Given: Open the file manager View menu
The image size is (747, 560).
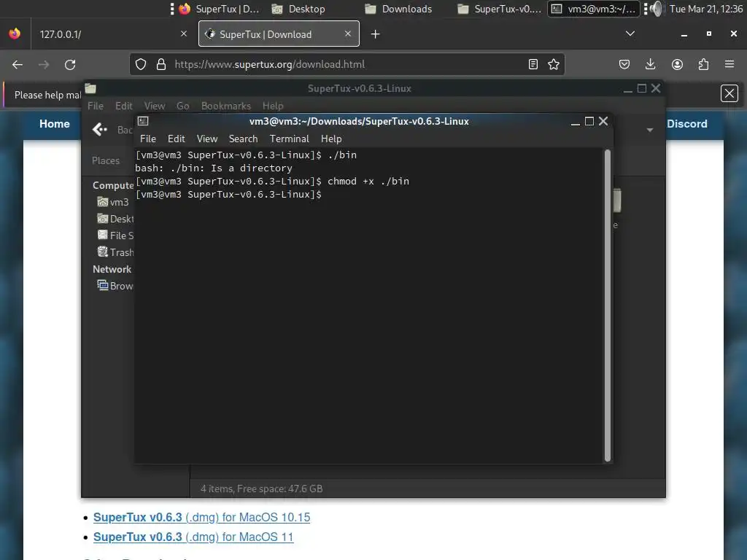Looking at the screenshot, I should point(155,106).
